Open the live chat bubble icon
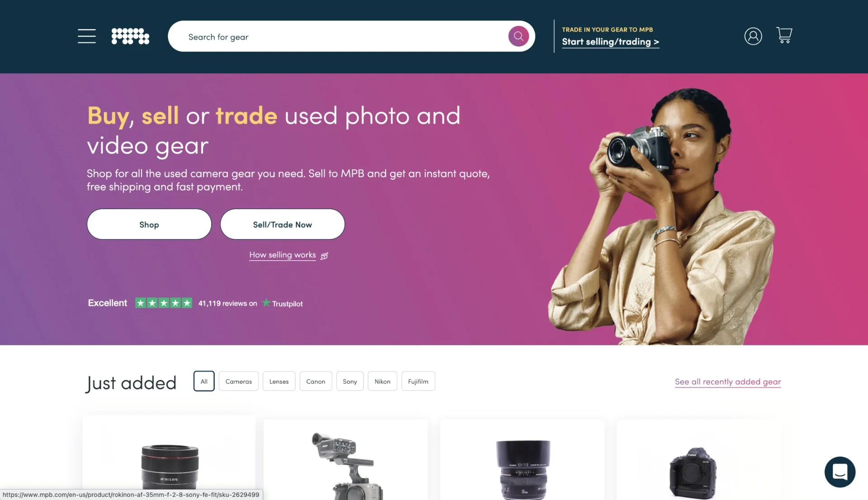 click(x=840, y=472)
